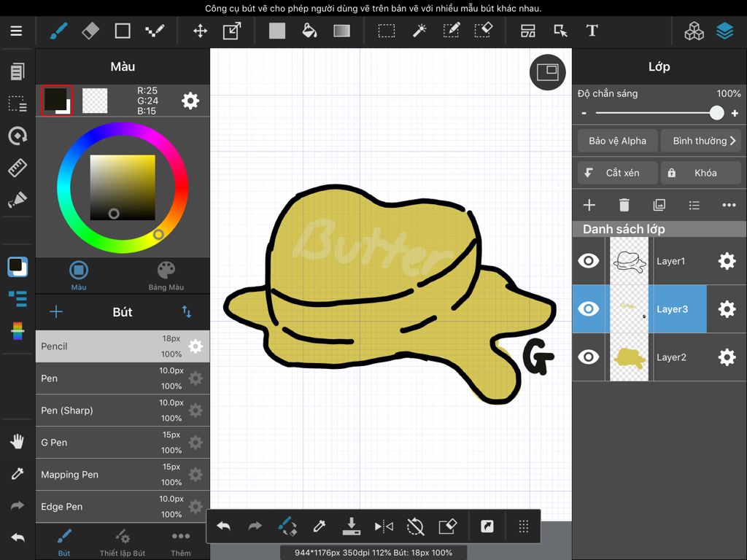Select the rectangular Selection tool
Image resolution: width=747 pixels, height=560 pixels.
[387, 31]
